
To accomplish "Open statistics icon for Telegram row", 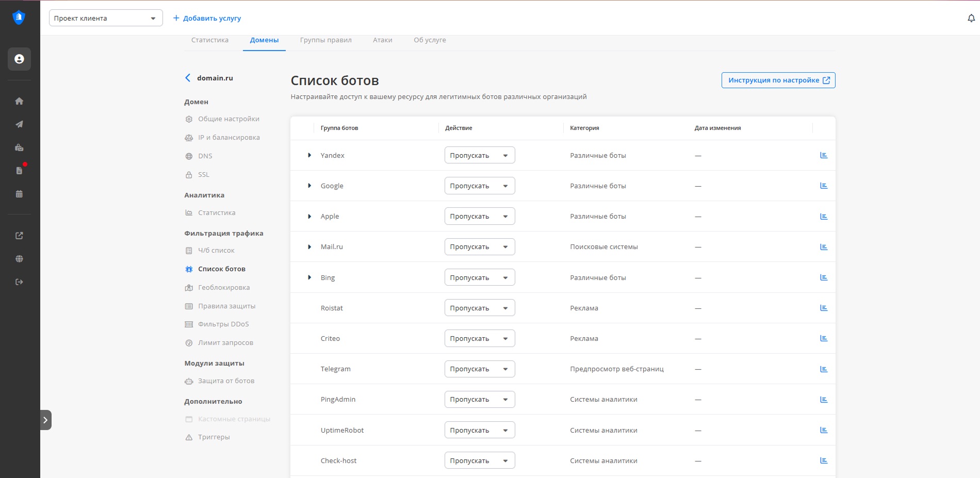I will [x=824, y=369].
